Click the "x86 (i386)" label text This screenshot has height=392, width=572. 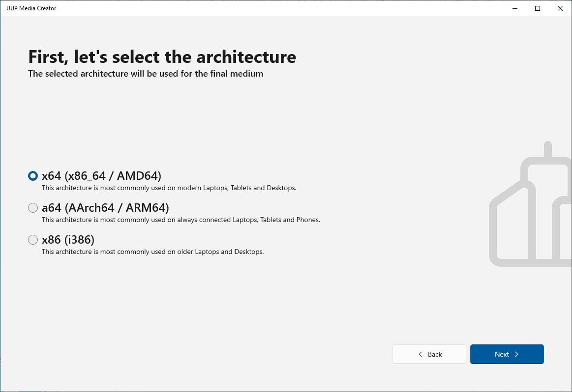click(x=68, y=240)
